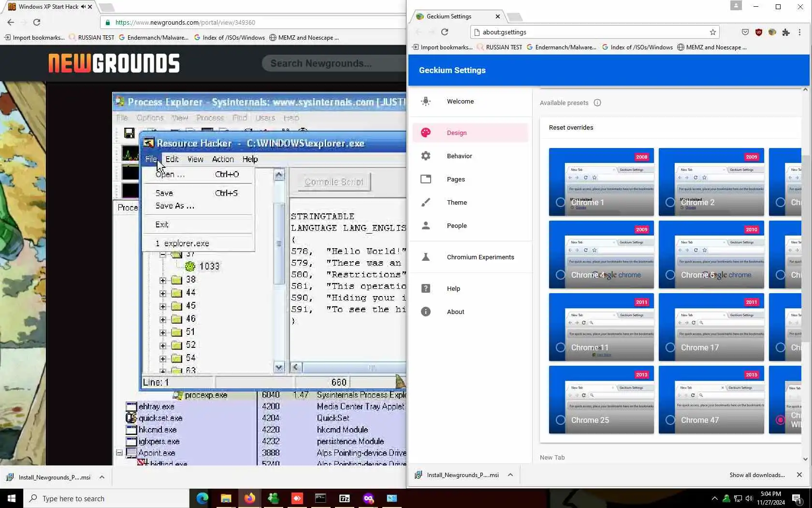Focus the Search Newgrounds field
This screenshot has width=812, height=508.
coord(334,63)
